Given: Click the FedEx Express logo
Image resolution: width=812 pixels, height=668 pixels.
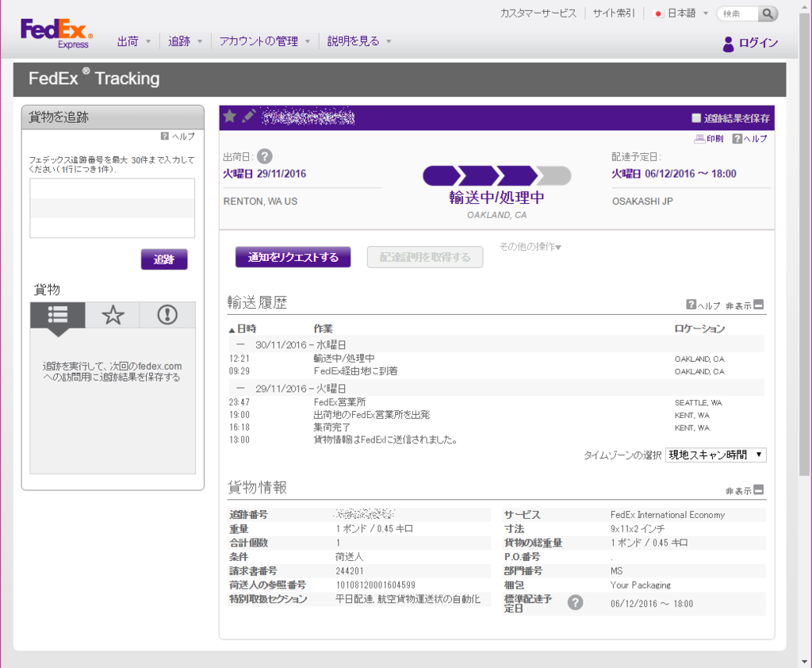Looking at the screenshot, I should click(x=56, y=34).
